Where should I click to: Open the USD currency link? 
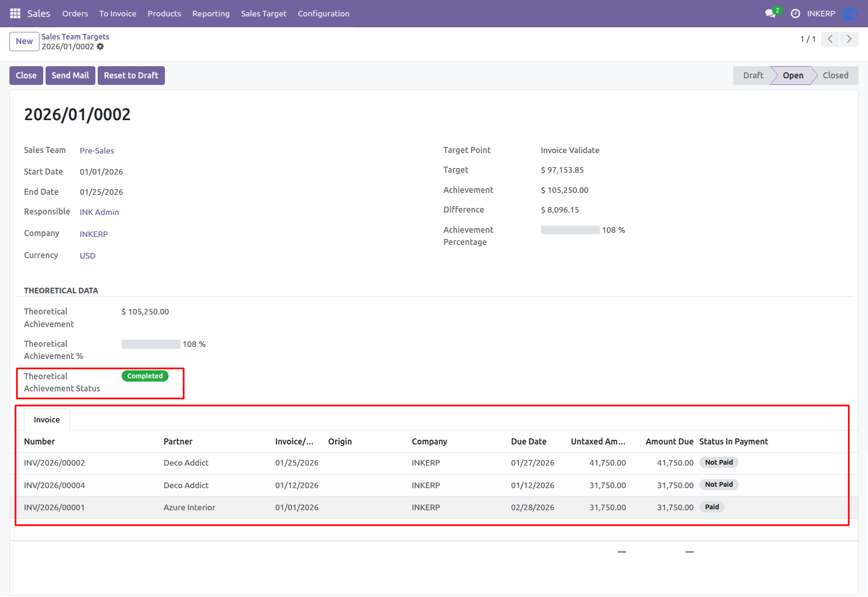(87, 256)
